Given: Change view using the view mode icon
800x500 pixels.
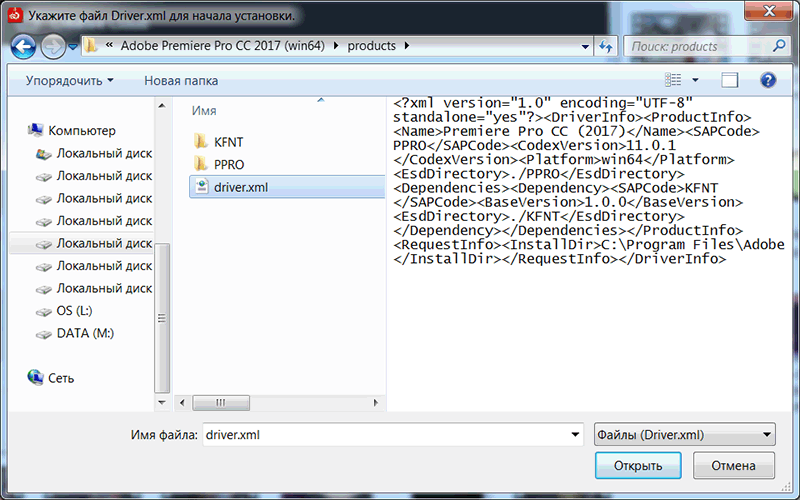Looking at the screenshot, I should coord(673,80).
